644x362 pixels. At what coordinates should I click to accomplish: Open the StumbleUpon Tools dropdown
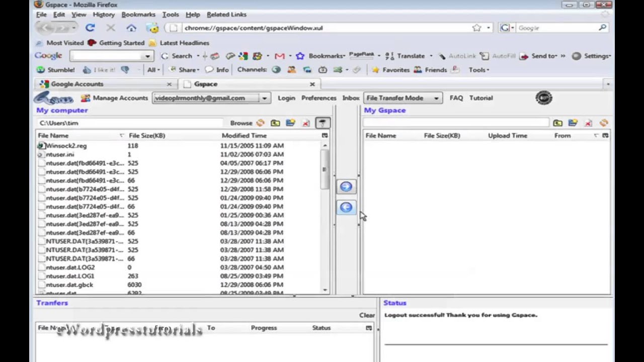[479, 70]
